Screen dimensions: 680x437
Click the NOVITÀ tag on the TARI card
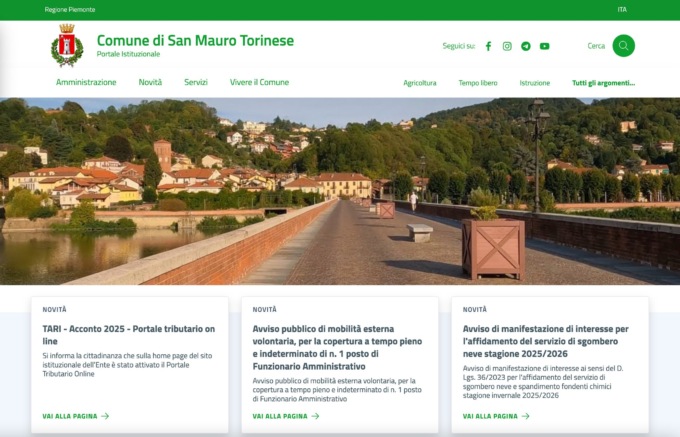[55, 310]
